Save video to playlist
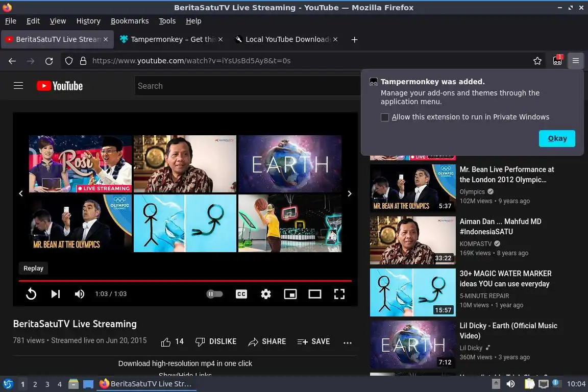Screen dimensions: 588x392 pyautogui.click(x=313, y=342)
